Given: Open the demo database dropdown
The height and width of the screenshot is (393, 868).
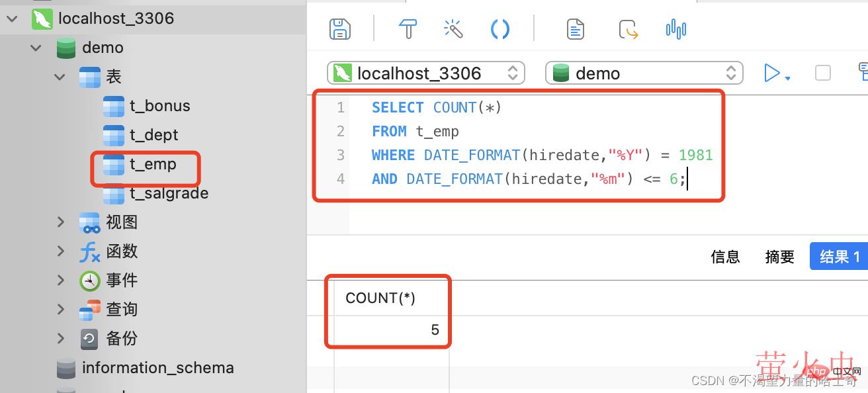Looking at the screenshot, I should click(644, 73).
